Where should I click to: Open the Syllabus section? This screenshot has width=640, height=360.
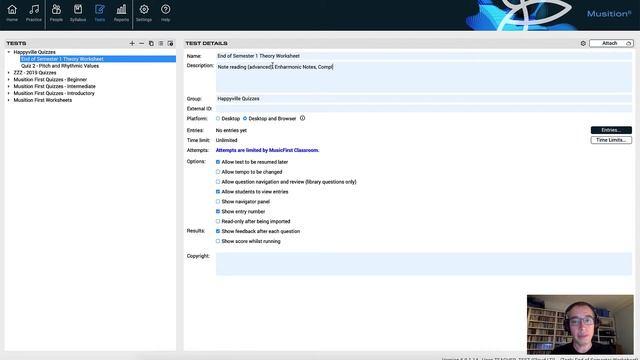click(78, 13)
